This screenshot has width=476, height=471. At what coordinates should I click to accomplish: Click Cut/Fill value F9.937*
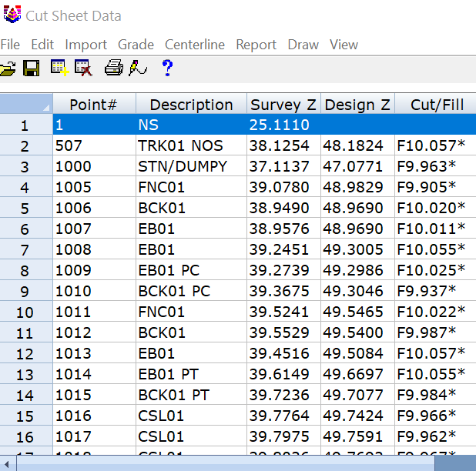[x=435, y=291]
